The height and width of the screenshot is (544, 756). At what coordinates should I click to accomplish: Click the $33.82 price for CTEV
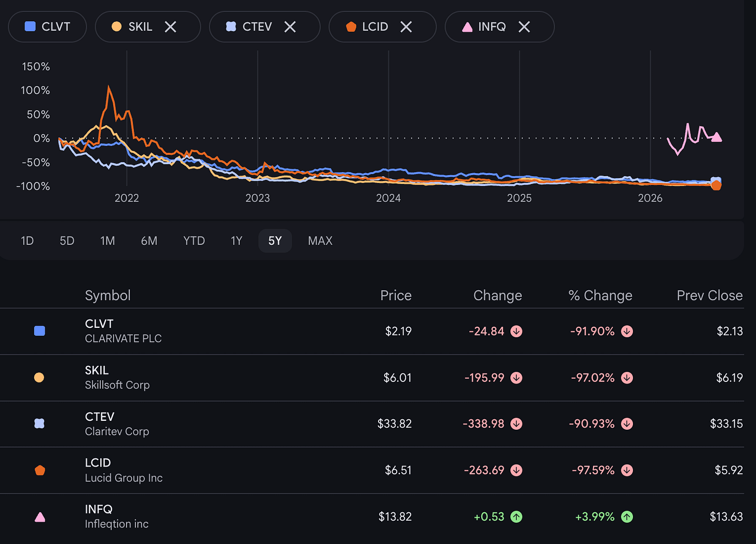tap(395, 423)
